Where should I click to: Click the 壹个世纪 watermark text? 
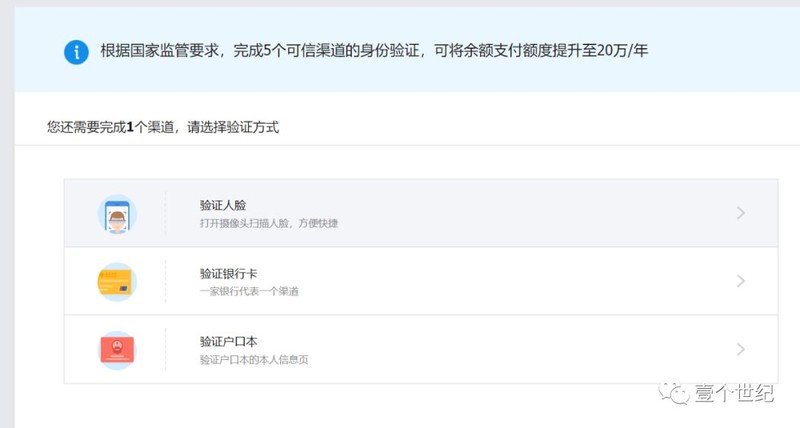click(x=734, y=393)
